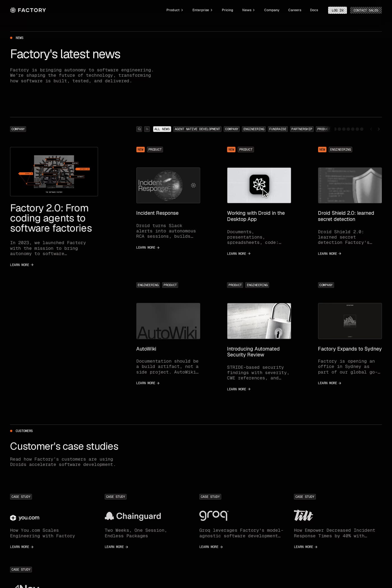The height and width of the screenshot is (588, 392).
Task: Click Case Study tag above Chainguard
Action: [x=116, y=497]
